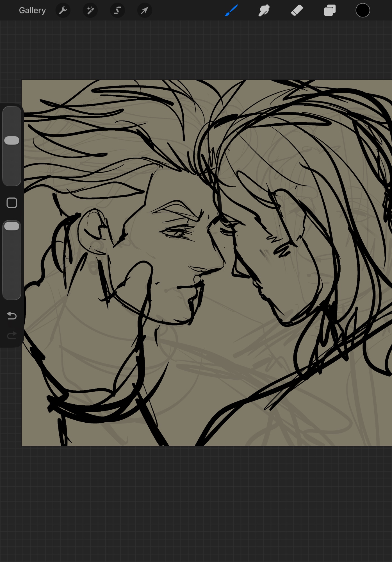Return to the Gallery
This screenshot has width=392, height=562.
click(x=32, y=10)
